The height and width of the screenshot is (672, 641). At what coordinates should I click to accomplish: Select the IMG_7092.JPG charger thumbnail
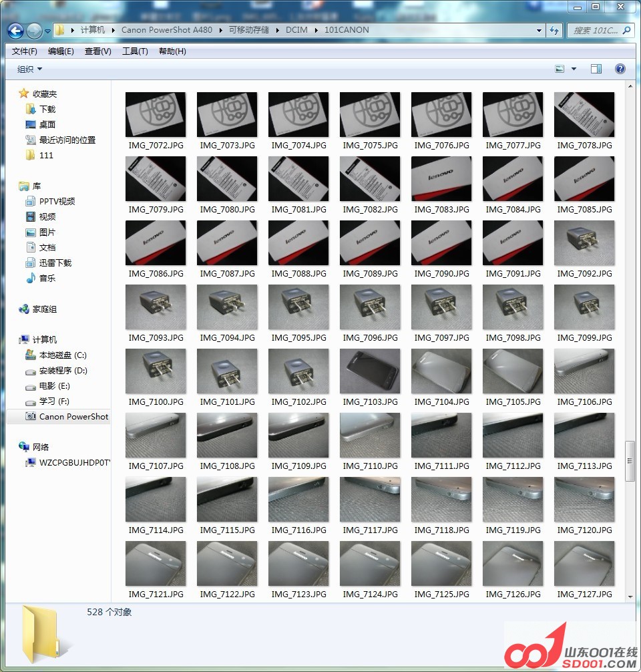[584, 243]
